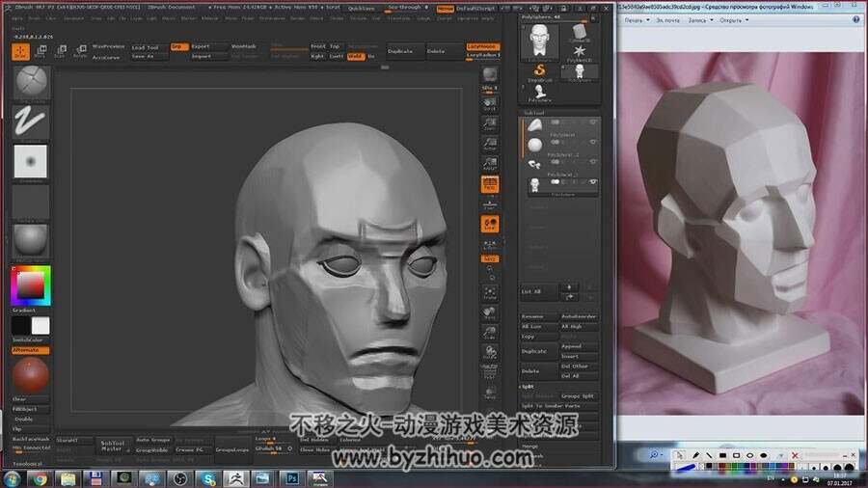Click Эл. почта in photo viewer
Screen dimensions: 868x488
667,20
